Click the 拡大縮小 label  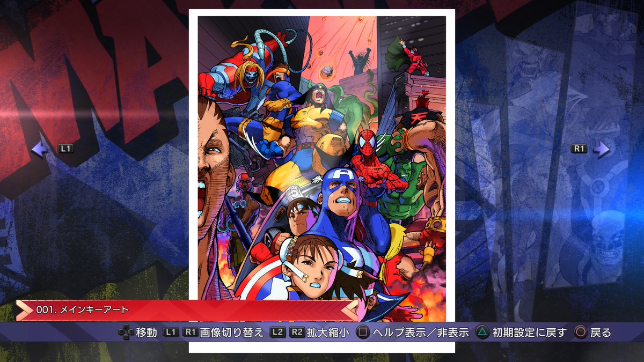click(x=328, y=333)
